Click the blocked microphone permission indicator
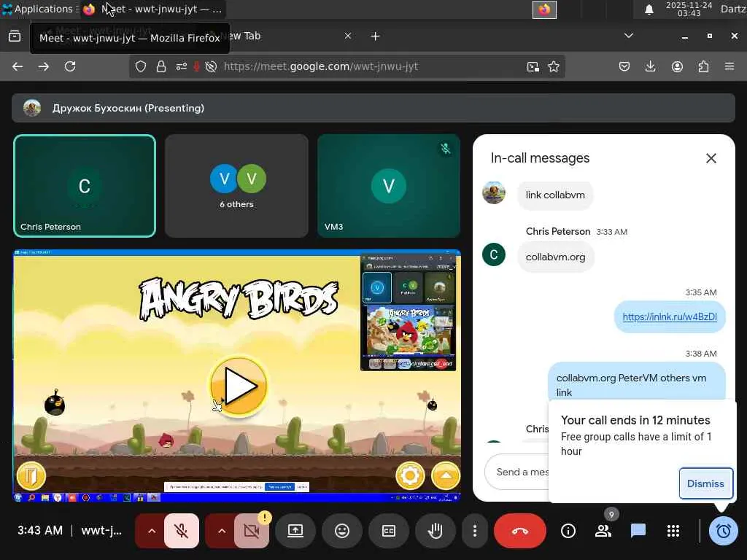Image resolution: width=747 pixels, height=560 pixels. tap(196, 66)
